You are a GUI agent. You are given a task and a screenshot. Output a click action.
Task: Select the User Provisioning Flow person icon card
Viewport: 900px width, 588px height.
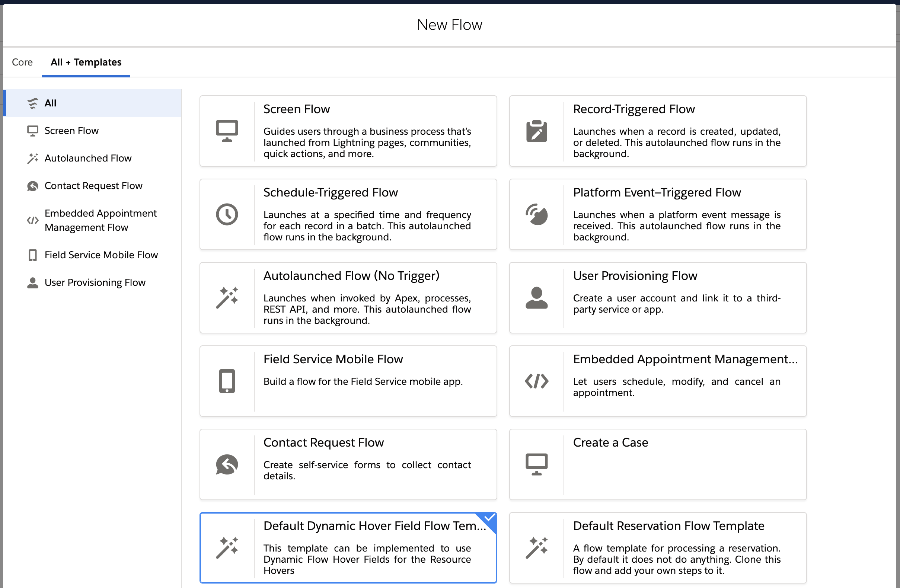536,298
